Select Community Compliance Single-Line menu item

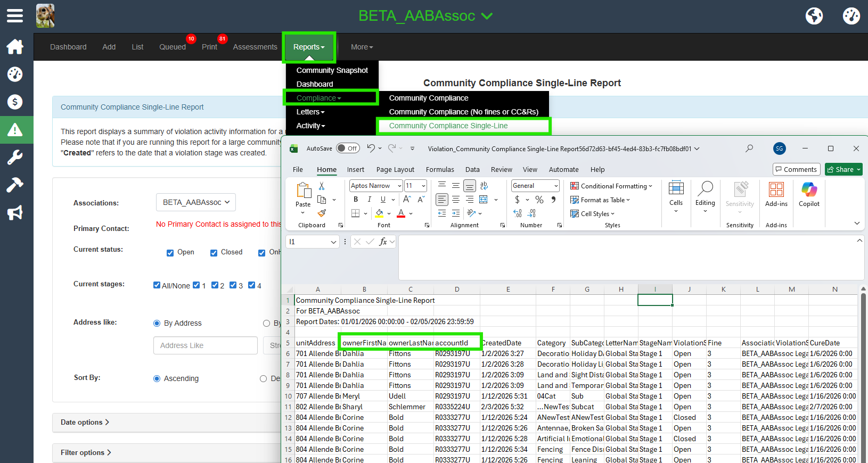pos(448,126)
